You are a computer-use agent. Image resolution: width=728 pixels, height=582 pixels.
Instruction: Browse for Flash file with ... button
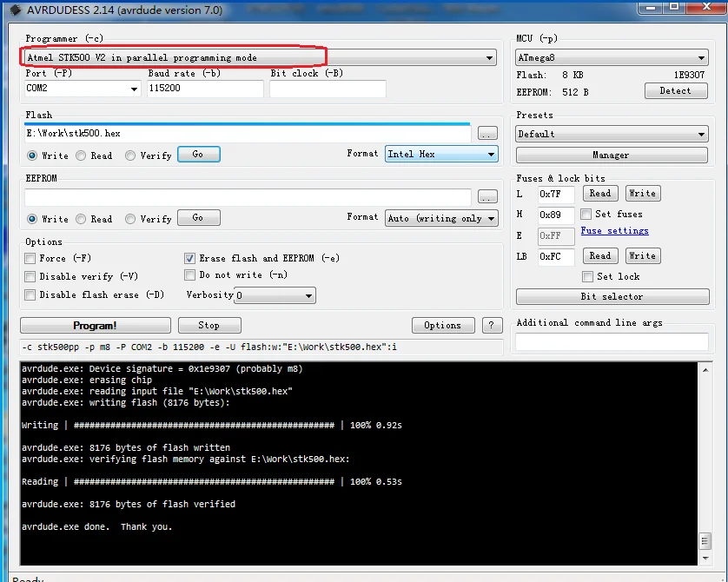click(x=487, y=134)
